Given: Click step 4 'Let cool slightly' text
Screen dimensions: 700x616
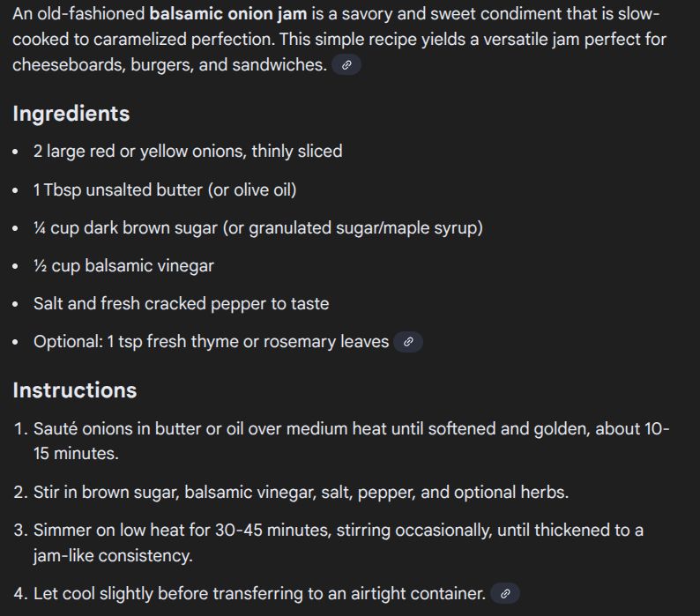Looking at the screenshot, I should [259, 593].
